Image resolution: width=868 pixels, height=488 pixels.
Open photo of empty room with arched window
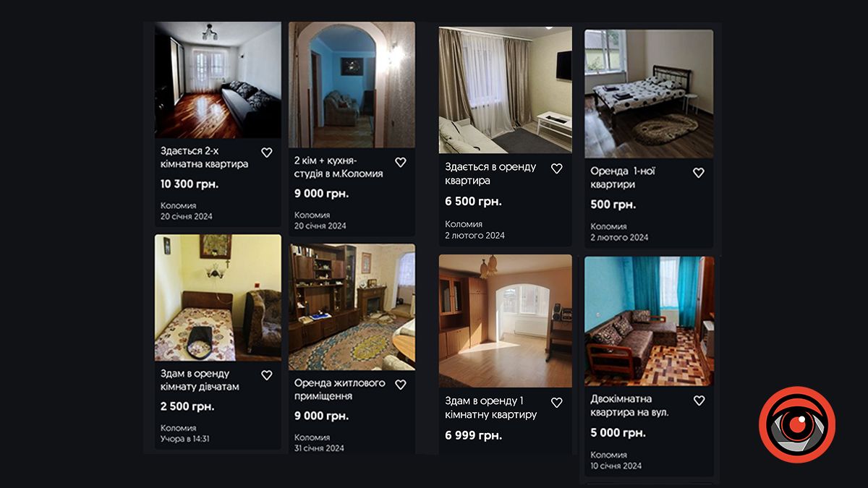pos(505,321)
